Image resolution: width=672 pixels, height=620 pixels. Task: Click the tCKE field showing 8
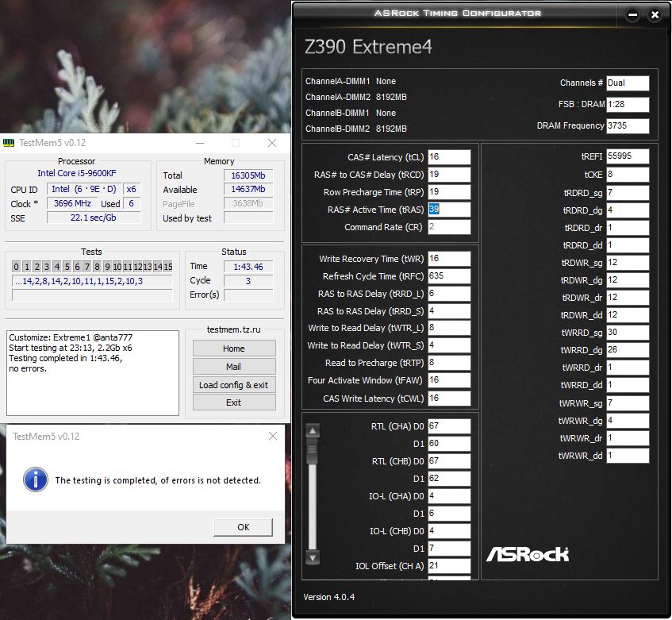628,175
